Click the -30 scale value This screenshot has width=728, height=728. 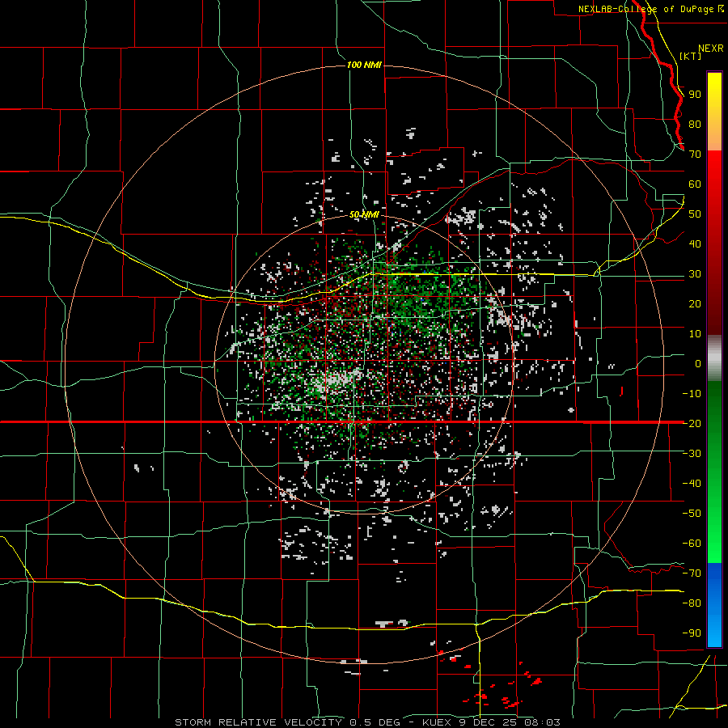pyautogui.click(x=692, y=454)
